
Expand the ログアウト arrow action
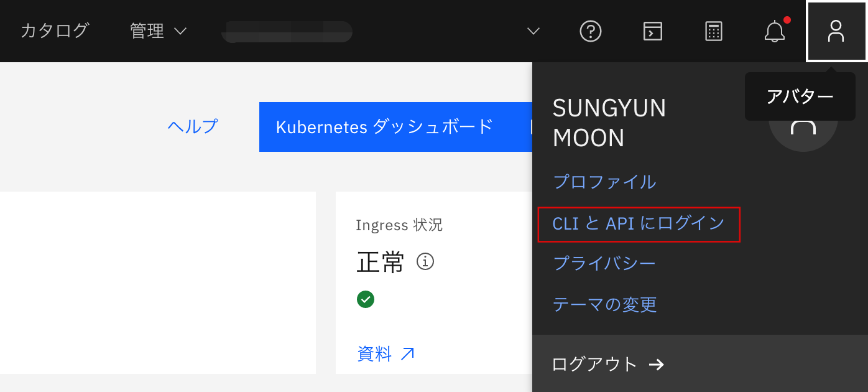[657, 365]
